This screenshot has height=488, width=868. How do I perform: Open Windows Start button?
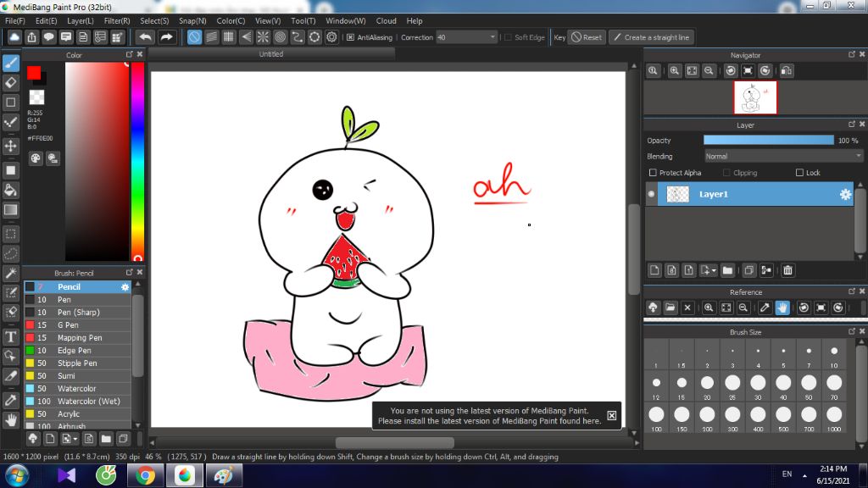[x=16, y=476]
